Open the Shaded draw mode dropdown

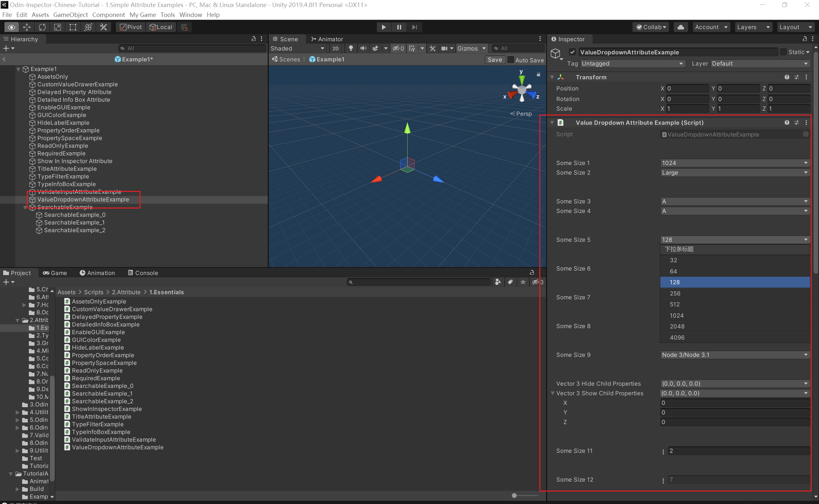(x=298, y=48)
